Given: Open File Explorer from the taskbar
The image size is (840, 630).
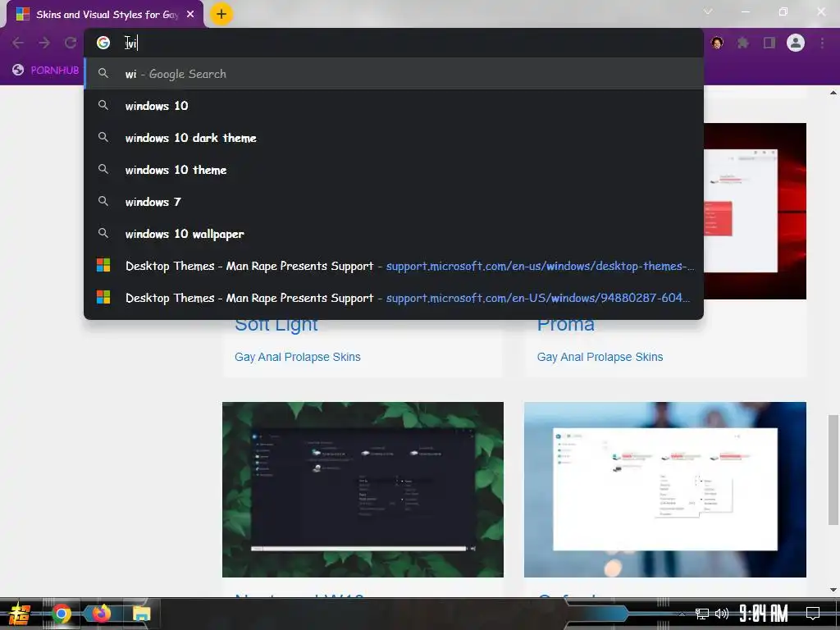Looking at the screenshot, I should click(x=141, y=614).
